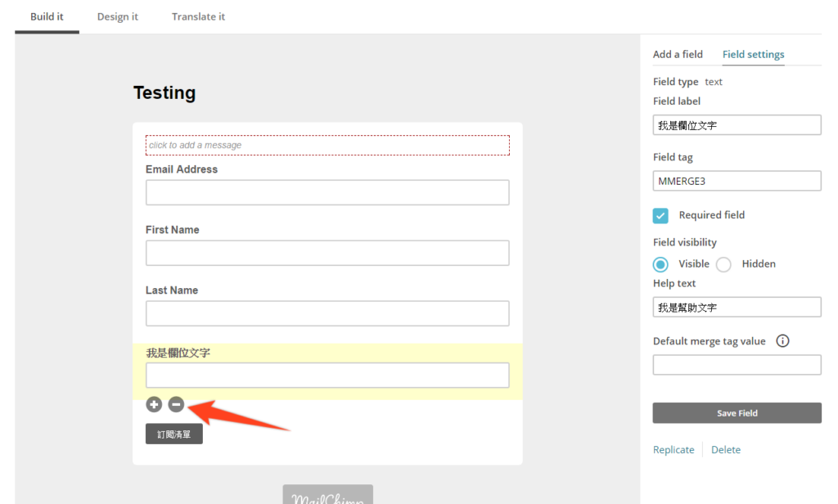Viewport: 838px width, 504px height.
Task: Click the Testing form title
Action: click(x=164, y=93)
